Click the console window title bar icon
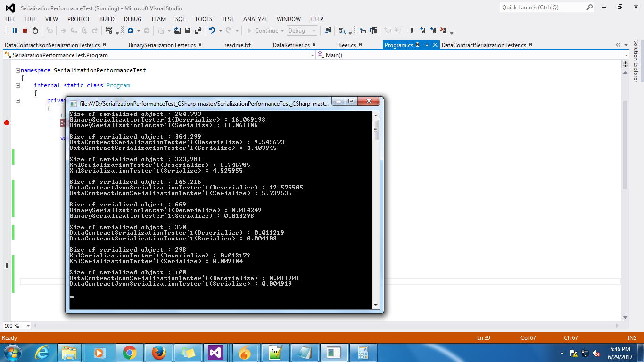The height and width of the screenshot is (362, 644). click(74, 103)
